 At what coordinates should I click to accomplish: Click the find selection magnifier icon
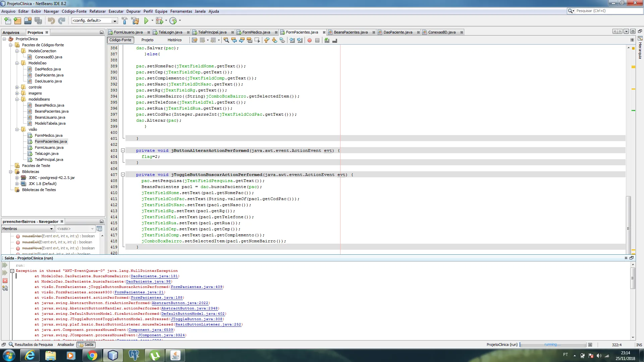pos(226,40)
